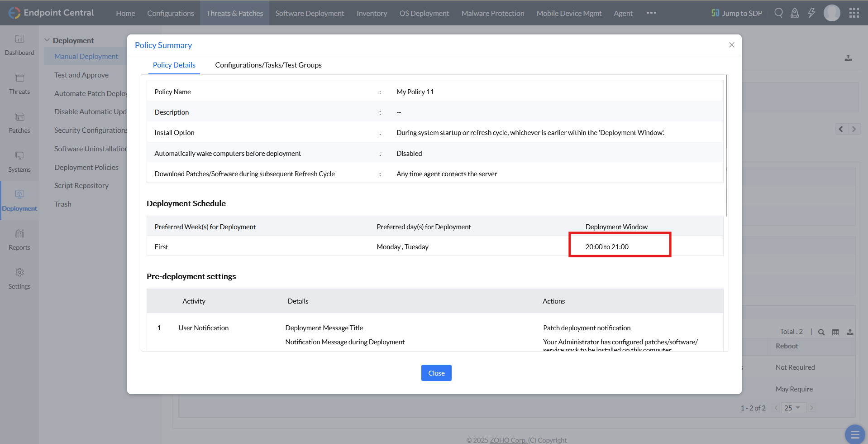Viewport: 868px width, 444px height.
Task: Click the Monday , Tuesday preferred days cell
Action: 402,246
